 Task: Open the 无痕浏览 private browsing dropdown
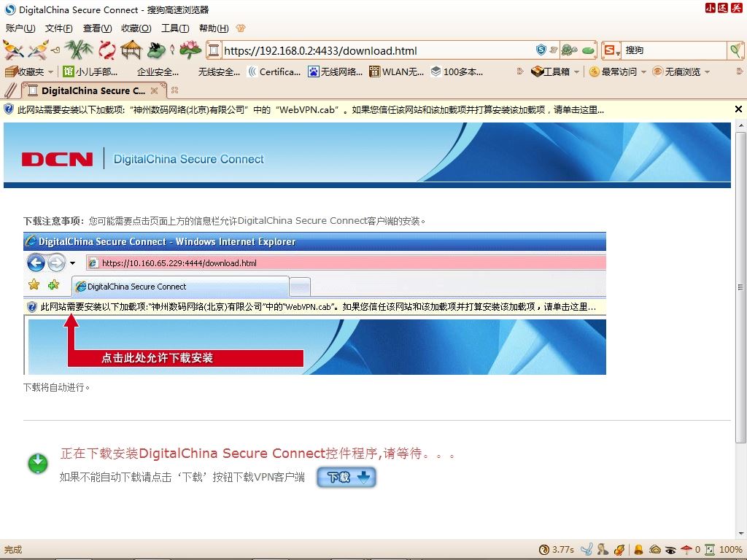pyautogui.click(x=681, y=71)
